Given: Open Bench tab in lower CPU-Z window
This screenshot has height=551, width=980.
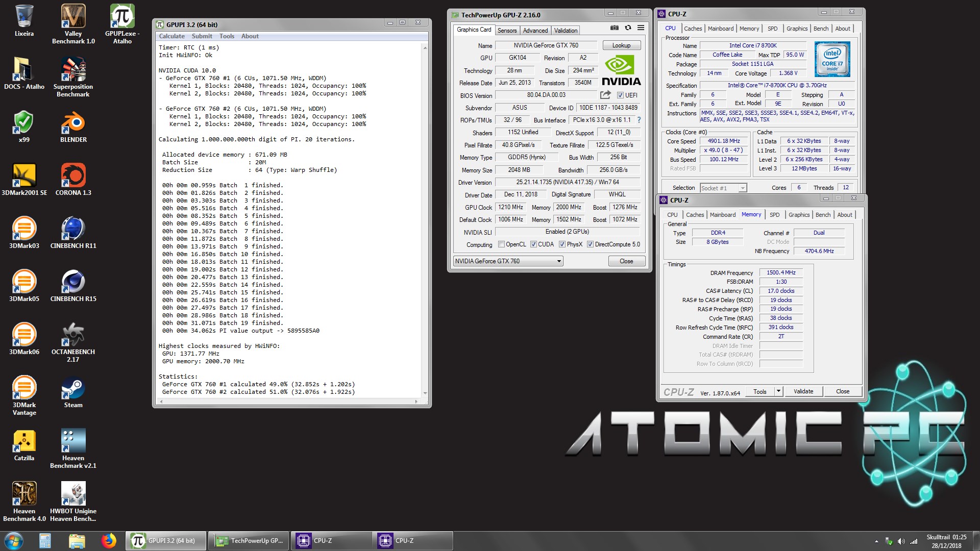Looking at the screenshot, I should click(823, 215).
